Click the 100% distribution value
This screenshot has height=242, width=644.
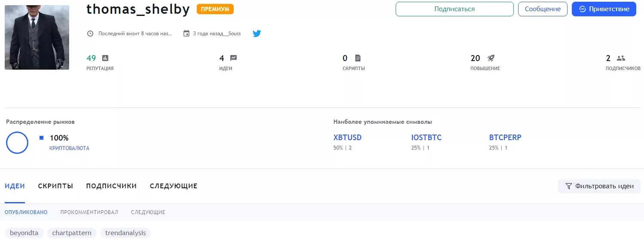click(59, 138)
